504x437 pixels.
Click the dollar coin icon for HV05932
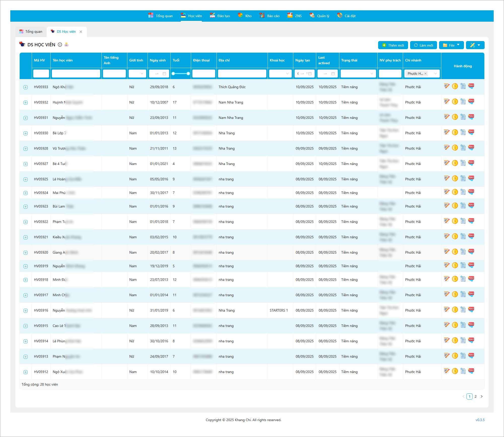pos(455,102)
